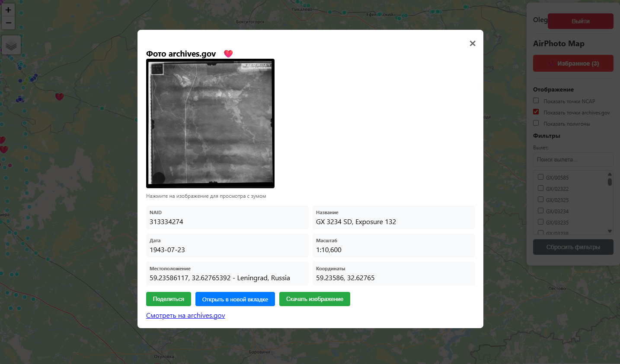620x364 pixels.
Task: Click the Поиск вылета search field
Action: [x=573, y=159]
